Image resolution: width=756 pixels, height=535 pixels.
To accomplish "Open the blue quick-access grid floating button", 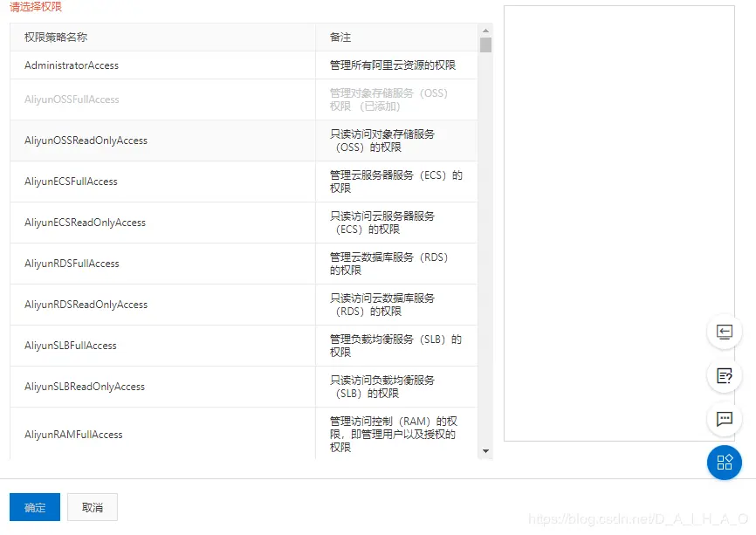I will [x=725, y=463].
